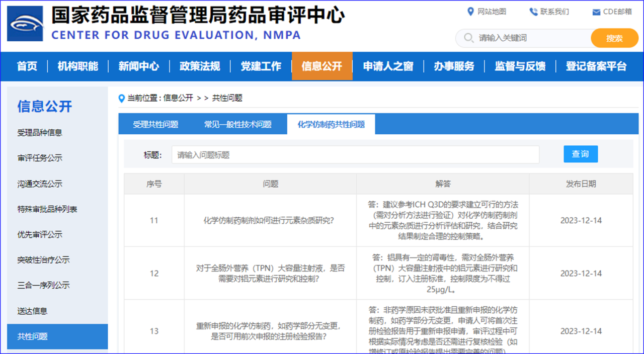Viewport: 644px width, 354px height.
Task: Click the 国家药品监督管理局药品审评中心 site title
Action: coord(198,15)
